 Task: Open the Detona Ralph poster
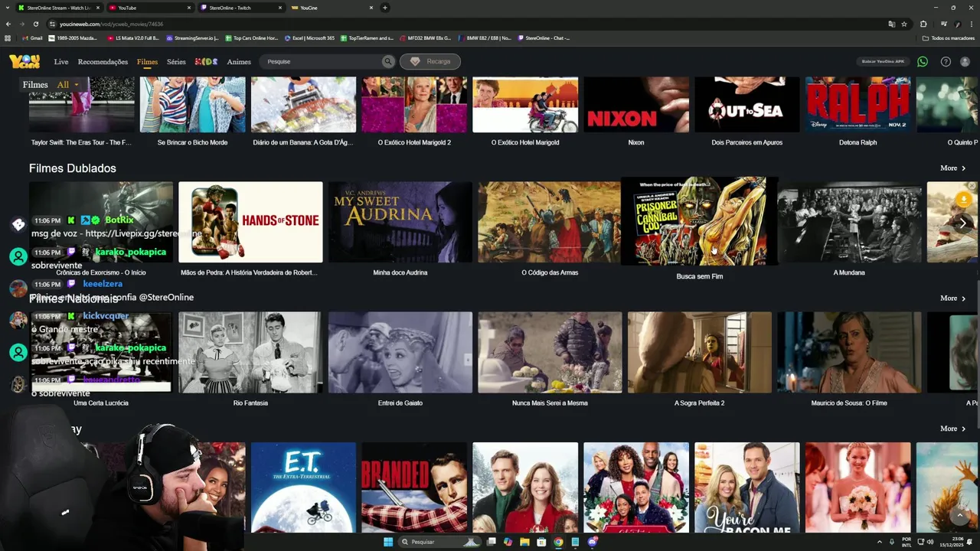click(x=857, y=105)
